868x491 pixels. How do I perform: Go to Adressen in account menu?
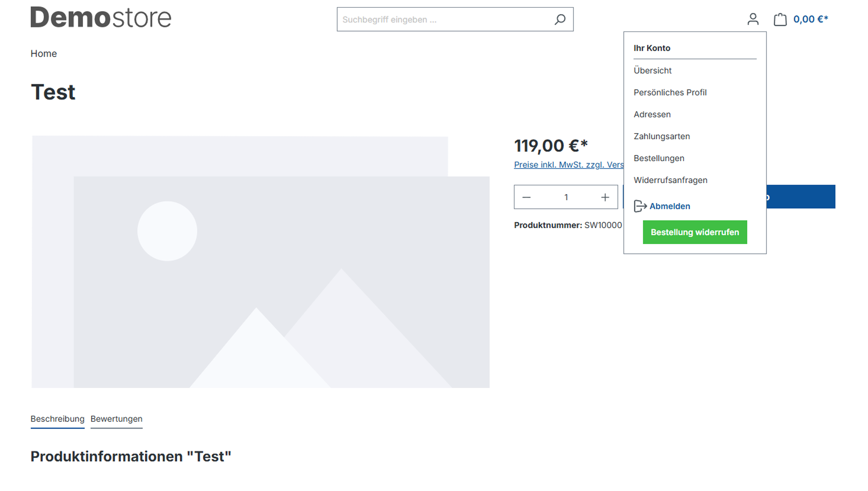pyautogui.click(x=652, y=114)
